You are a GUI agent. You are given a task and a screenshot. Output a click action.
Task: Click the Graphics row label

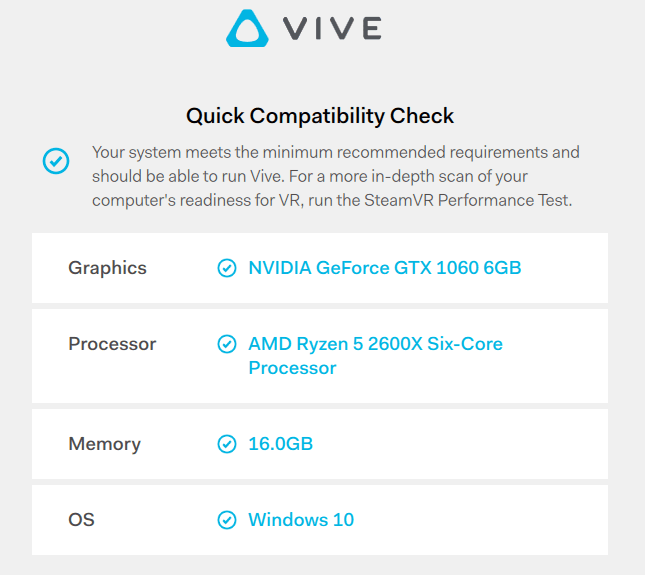(x=107, y=268)
